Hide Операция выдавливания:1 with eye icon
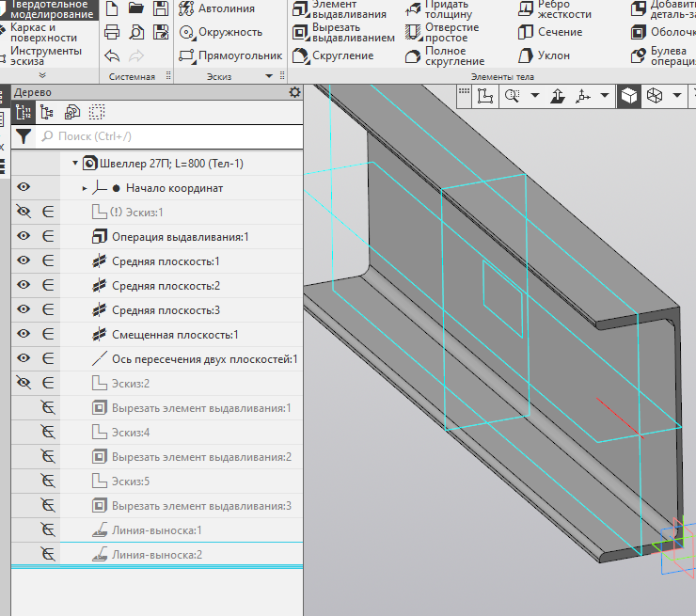 tap(24, 236)
